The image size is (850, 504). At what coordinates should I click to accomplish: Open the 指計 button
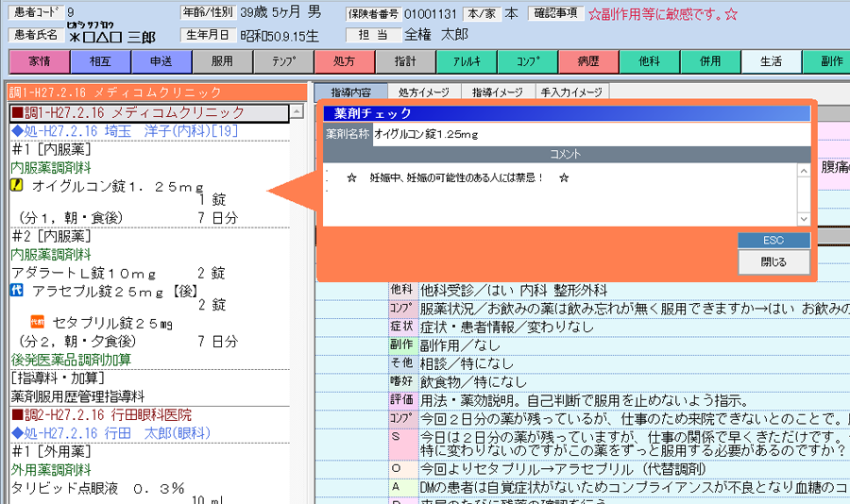point(405,61)
